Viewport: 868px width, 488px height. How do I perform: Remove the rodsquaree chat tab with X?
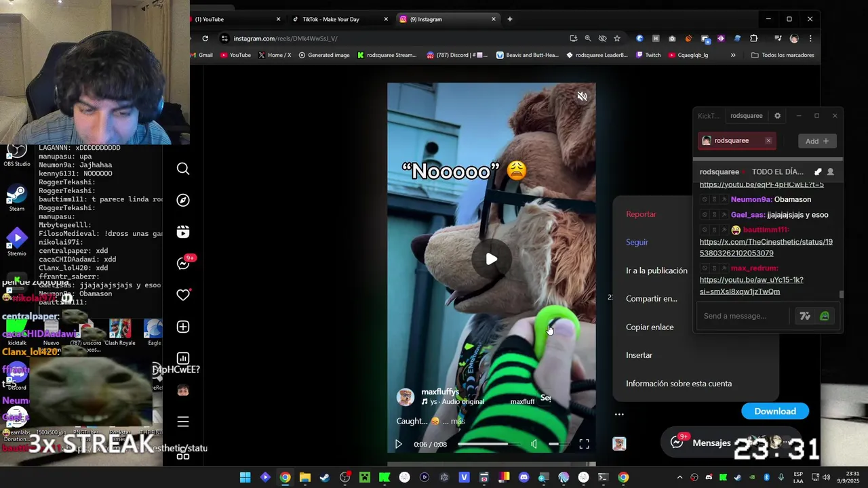[x=768, y=141]
